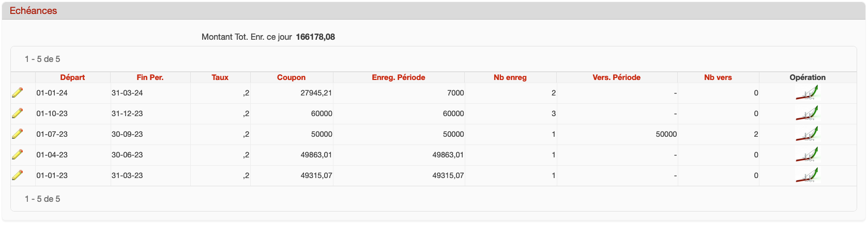
Task: Edit the 01-07-23 period entry
Action: 17,134
